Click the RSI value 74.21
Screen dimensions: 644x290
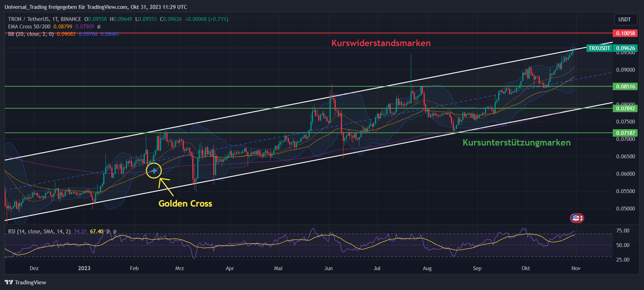coord(80,231)
